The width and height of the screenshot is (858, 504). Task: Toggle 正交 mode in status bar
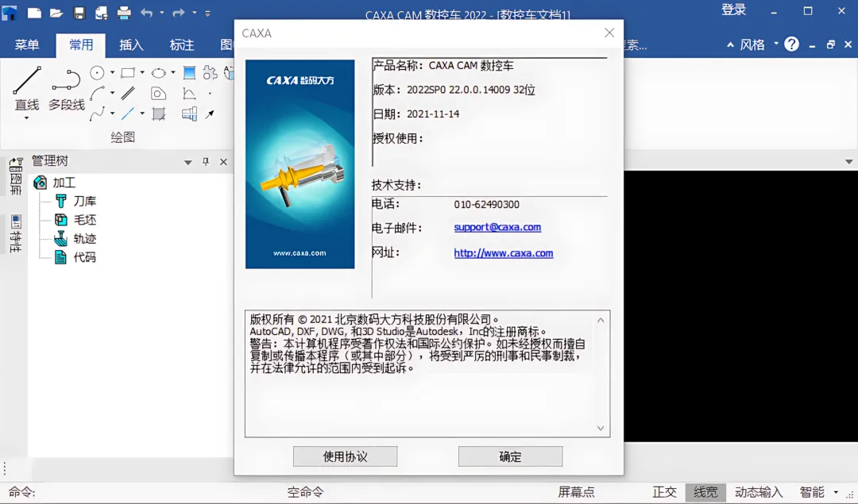coord(664,492)
